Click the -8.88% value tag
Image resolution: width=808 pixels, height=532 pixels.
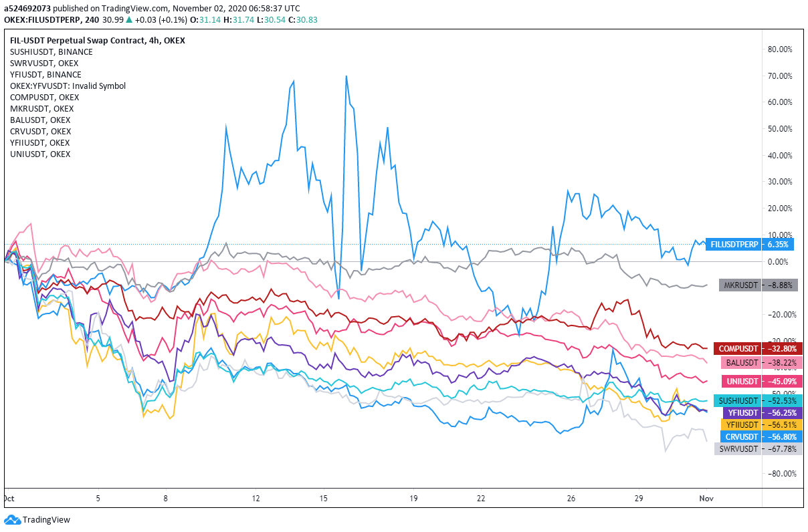[x=779, y=285]
